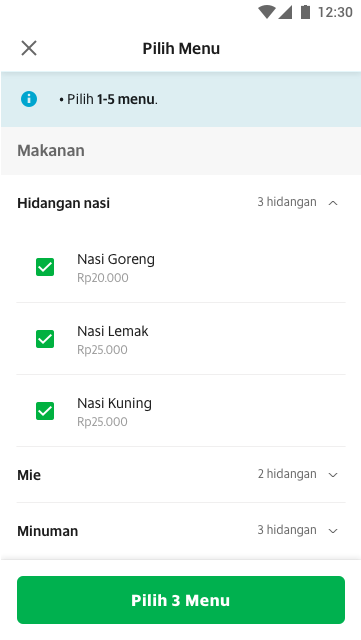
Task: Expand the Mie section chevron
Action: pyautogui.click(x=333, y=475)
